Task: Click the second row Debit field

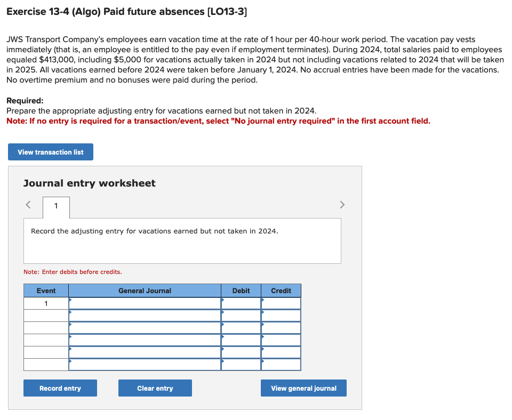Action: (x=241, y=315)
